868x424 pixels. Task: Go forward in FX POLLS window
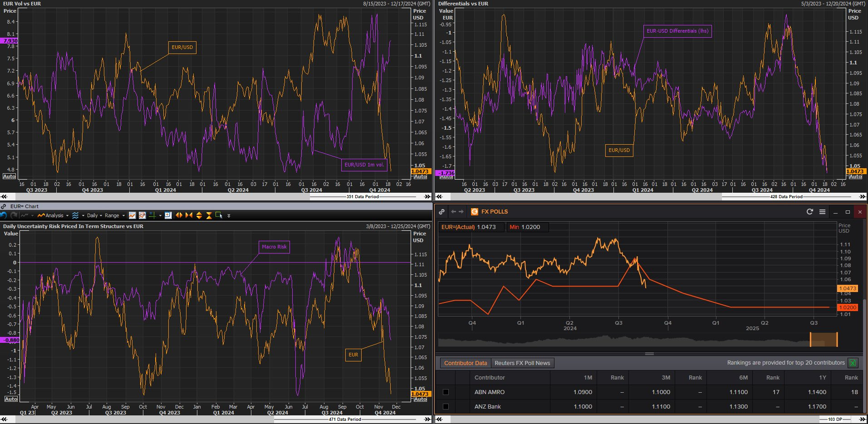[461, 212]
